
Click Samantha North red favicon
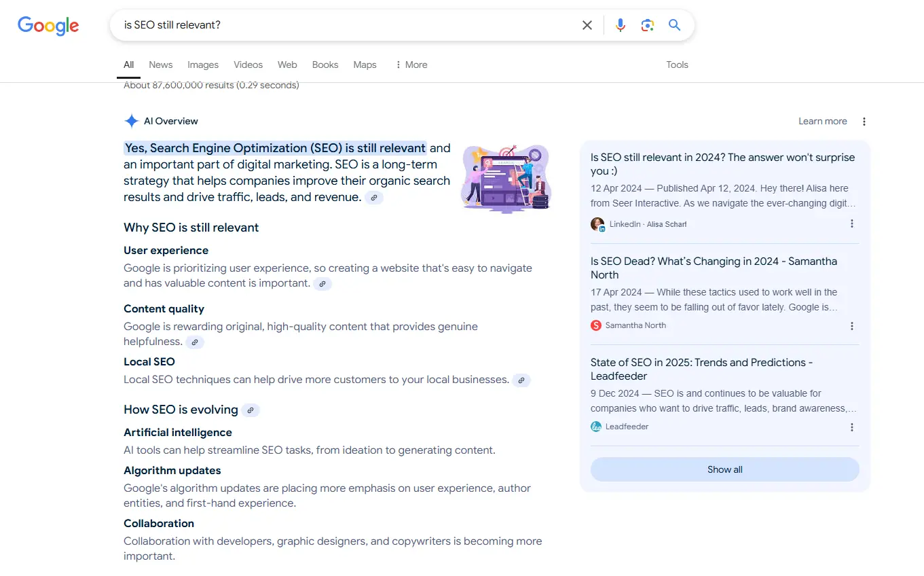[x=596, y=325]
